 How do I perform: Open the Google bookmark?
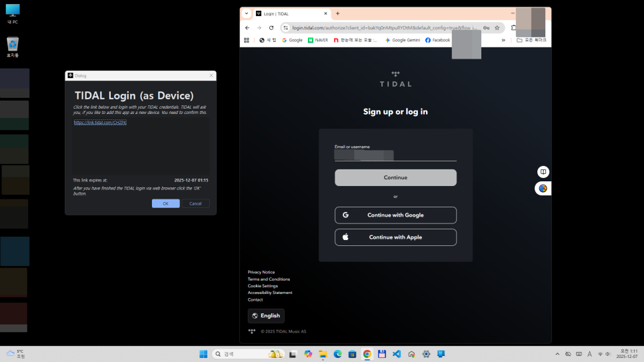tap(293, 40)
